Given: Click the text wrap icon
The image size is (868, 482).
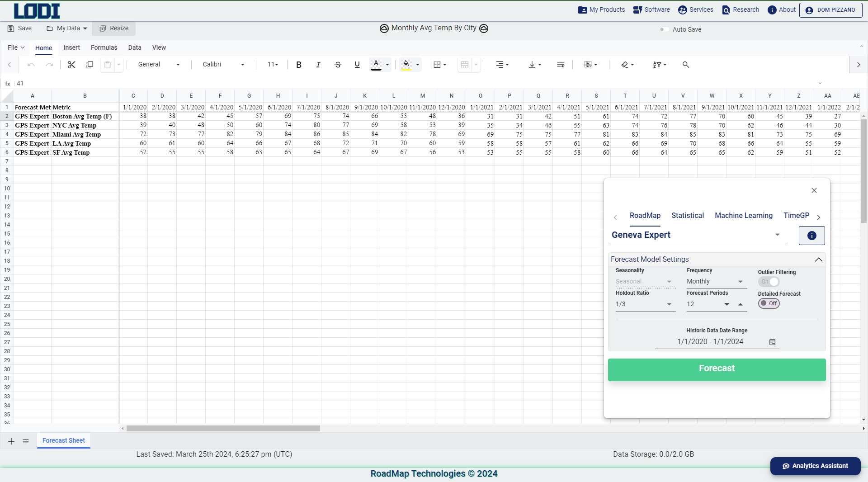Looking at the screenshot, I should [x=561, y=65].
